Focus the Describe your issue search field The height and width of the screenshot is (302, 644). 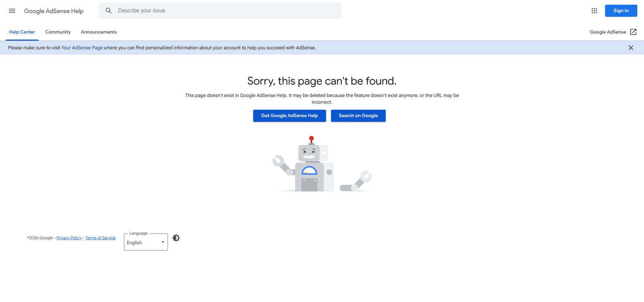[220, 11]
